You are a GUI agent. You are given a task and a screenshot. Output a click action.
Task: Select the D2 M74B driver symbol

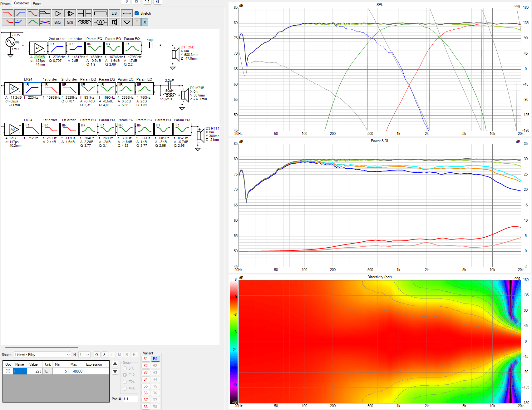coord(185,95)
